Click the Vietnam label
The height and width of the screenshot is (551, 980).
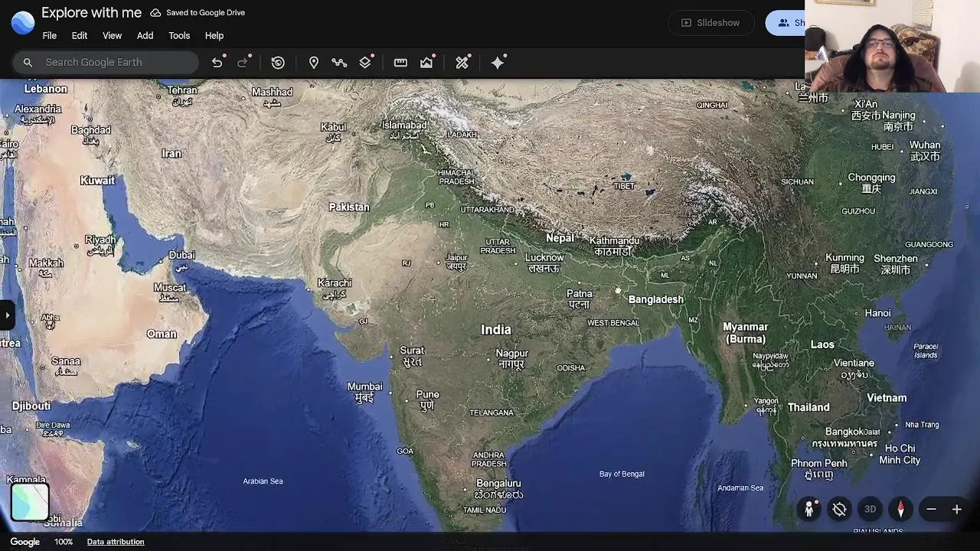coord(887,398)
